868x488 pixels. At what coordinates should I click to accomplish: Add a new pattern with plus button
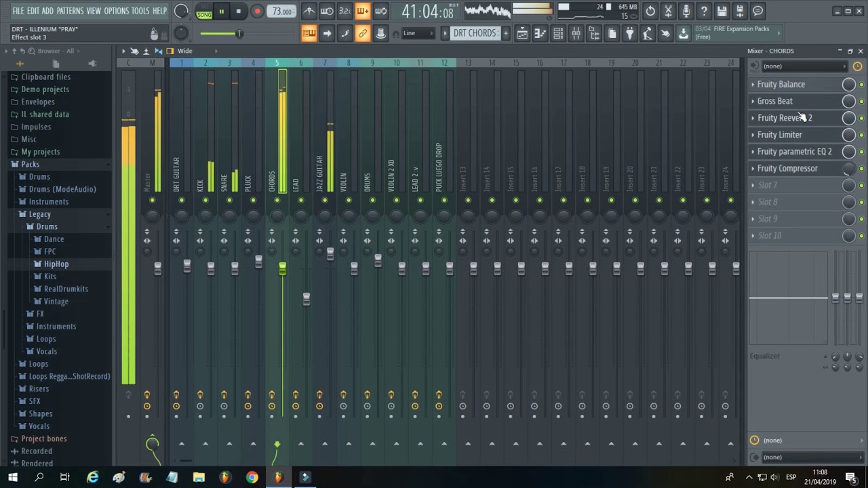[x=505, y=33]
